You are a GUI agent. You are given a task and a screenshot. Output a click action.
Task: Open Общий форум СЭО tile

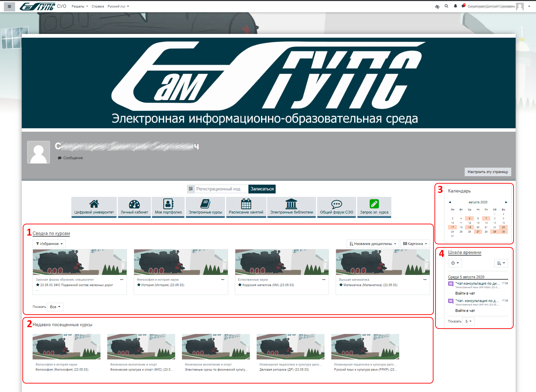click(x=337, y=207)
